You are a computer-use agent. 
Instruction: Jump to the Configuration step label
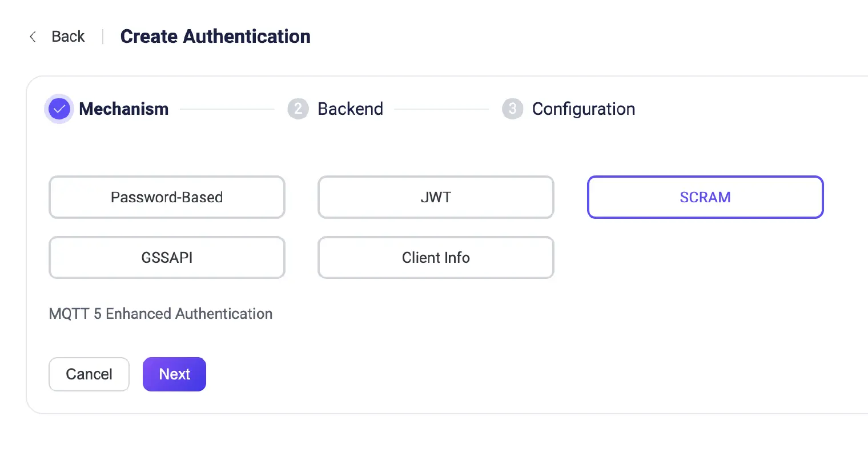[x=583, y=109]
